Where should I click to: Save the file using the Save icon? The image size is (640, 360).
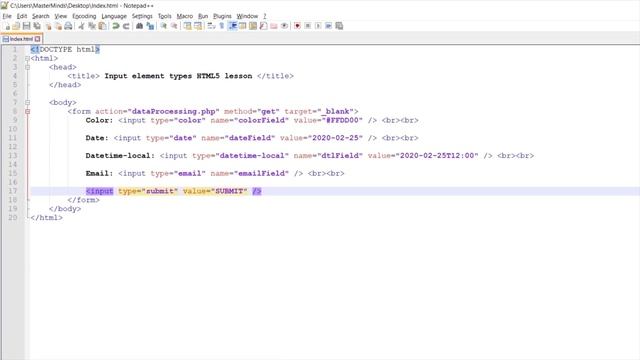[27, 26]
